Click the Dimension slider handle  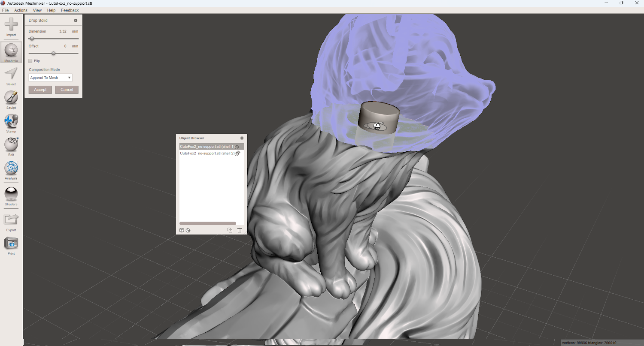pyautogui.click(x=32, y=39)
